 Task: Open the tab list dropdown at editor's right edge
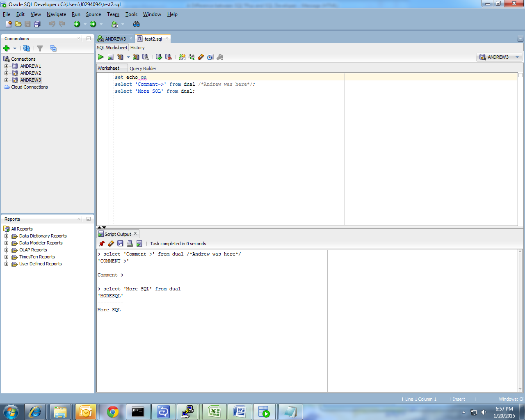pyautogui.click(x=520, y=39)
